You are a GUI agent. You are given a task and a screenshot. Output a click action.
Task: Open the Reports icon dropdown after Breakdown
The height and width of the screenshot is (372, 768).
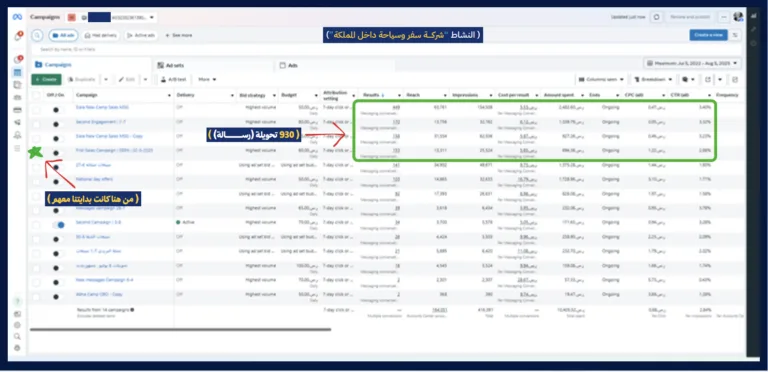688,79
